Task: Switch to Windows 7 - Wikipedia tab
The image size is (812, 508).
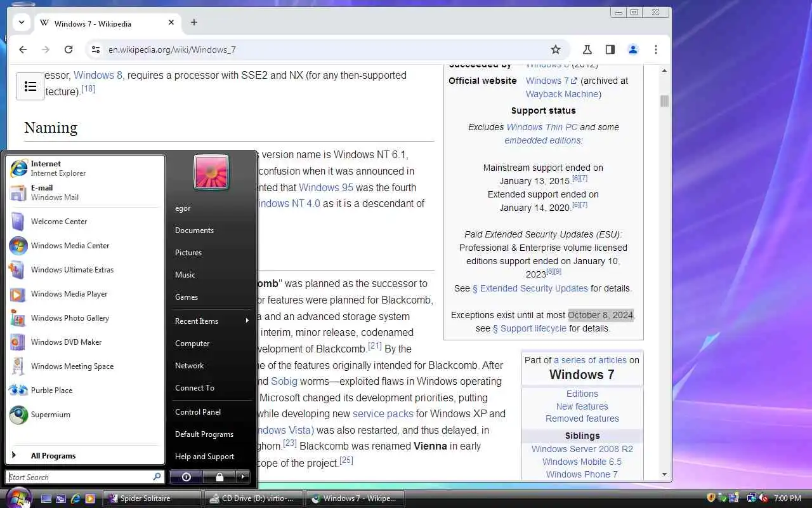Action: pos(107,23)
